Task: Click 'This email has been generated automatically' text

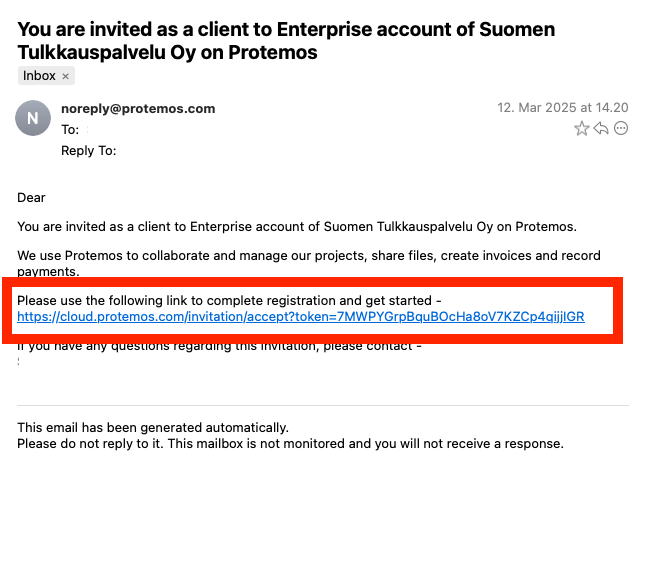Action: click(153, 428)
